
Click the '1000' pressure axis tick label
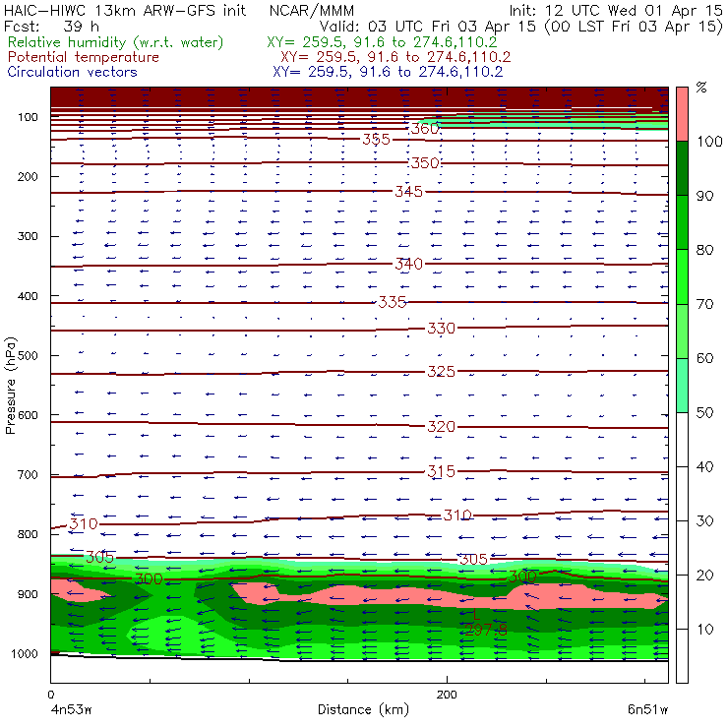[25, 653]
